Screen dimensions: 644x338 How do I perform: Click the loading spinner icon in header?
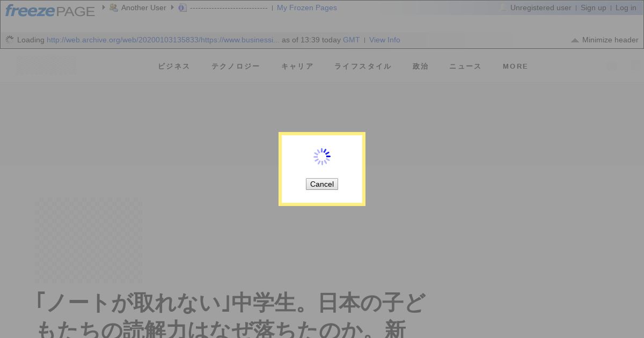pyautogui.click(x=10, y=40)
